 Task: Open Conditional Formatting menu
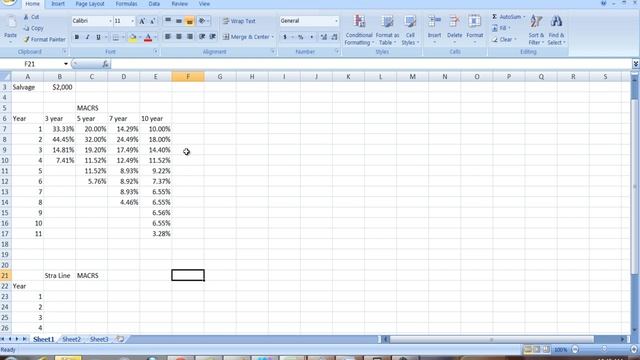359,30
